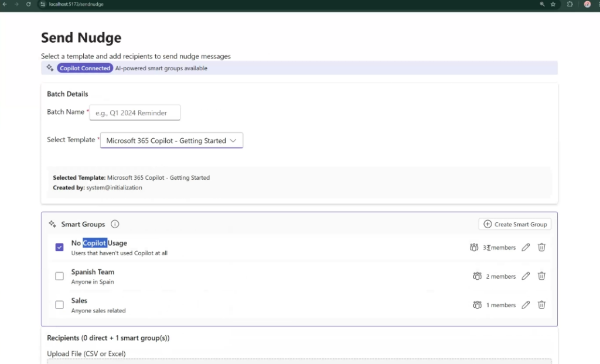Viewport: 600px width, 364px height.
Task: Click the Create Smart Group button
Action: click(x=515, y=224)
